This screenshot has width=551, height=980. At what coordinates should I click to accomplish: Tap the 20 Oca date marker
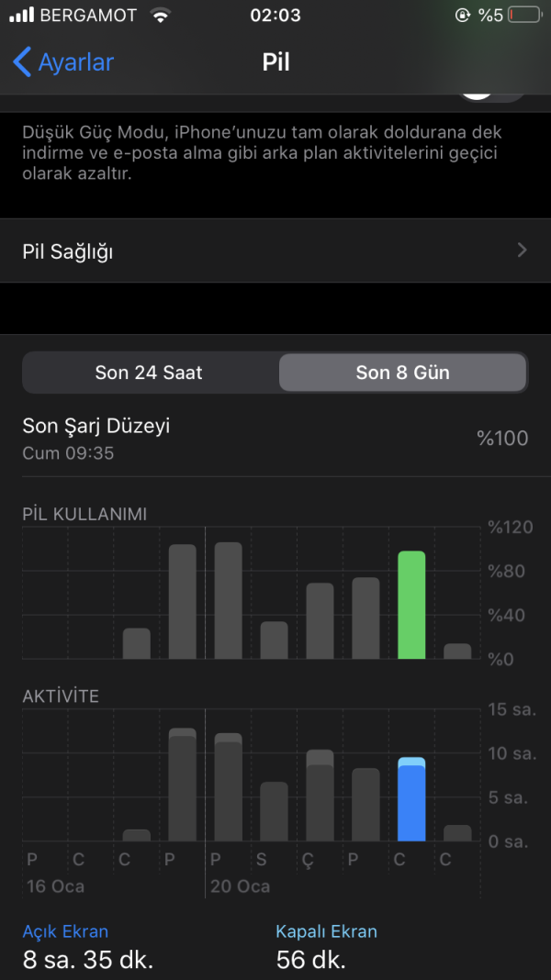click(240, 885)
